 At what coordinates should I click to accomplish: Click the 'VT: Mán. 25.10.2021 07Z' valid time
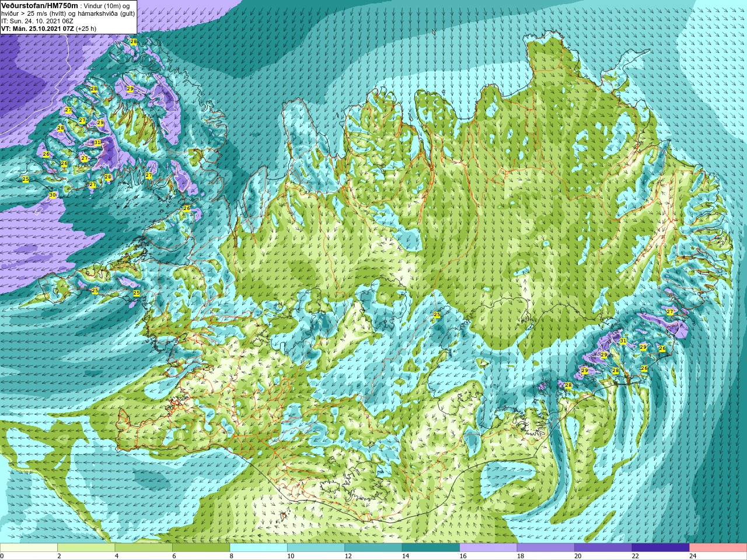37,28
